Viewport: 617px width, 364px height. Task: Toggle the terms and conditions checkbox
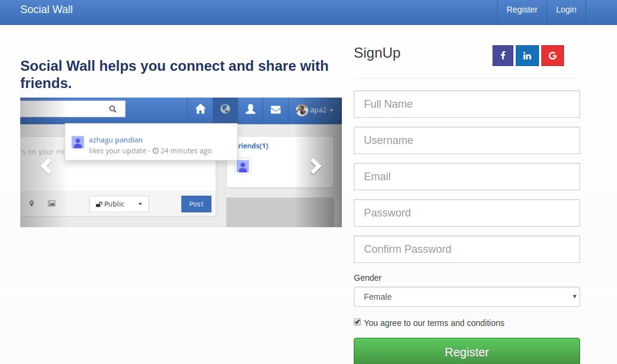click(x=357, y=322)
